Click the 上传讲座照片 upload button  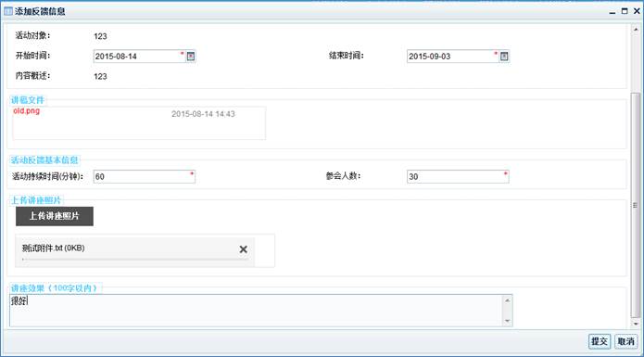55,216
